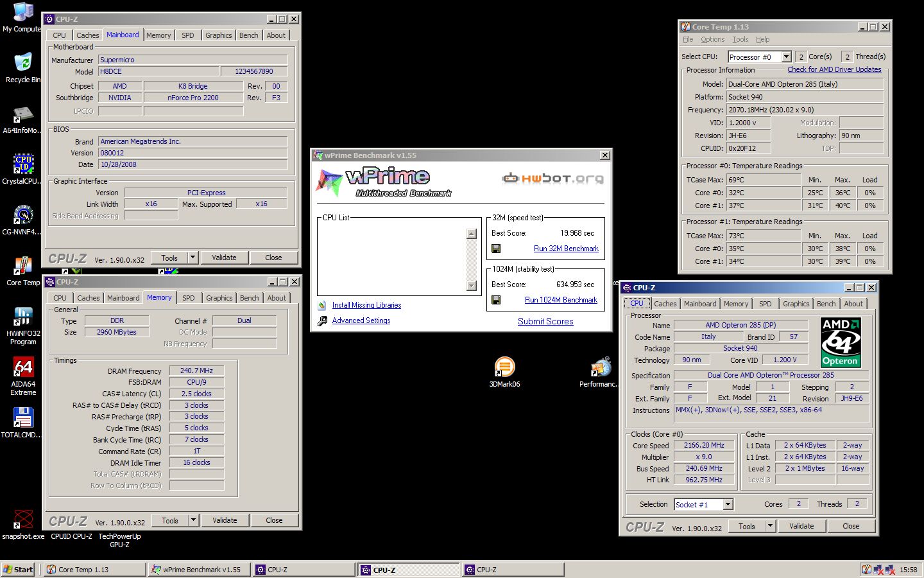Click Run 32M Benchmark link

coord(566,249)
